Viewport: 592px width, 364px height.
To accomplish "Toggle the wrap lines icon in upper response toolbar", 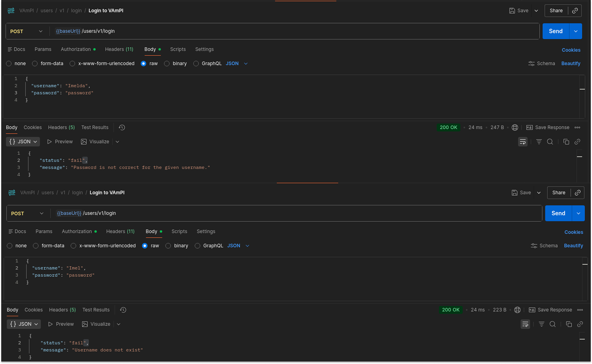I will (523, 142).
